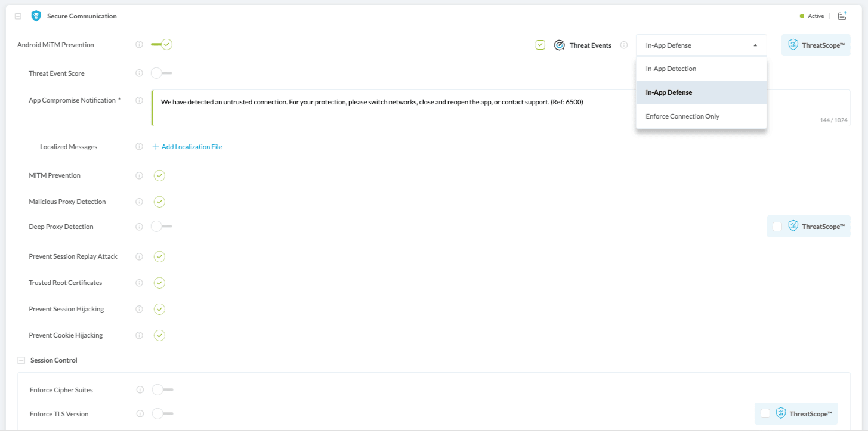Click the add note icon beside Active status
The width and height of the screenshot is (868, 433).
(842, 16)
